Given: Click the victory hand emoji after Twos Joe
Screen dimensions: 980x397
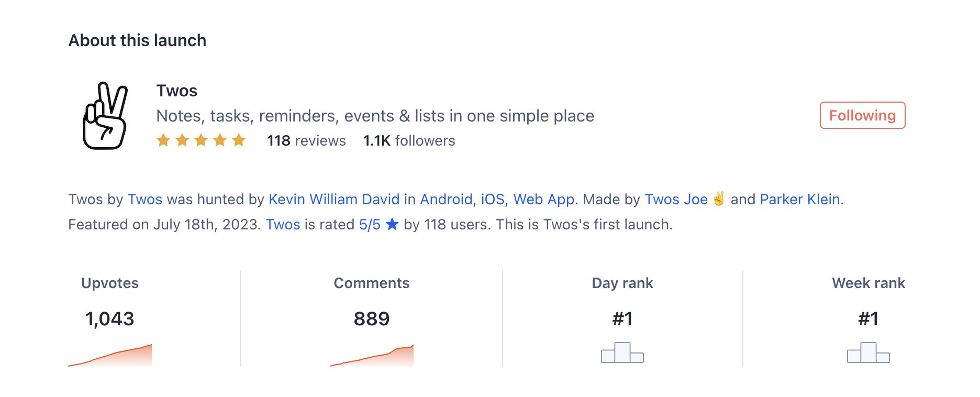Looking at the screenshot, I should pos(719,198).
